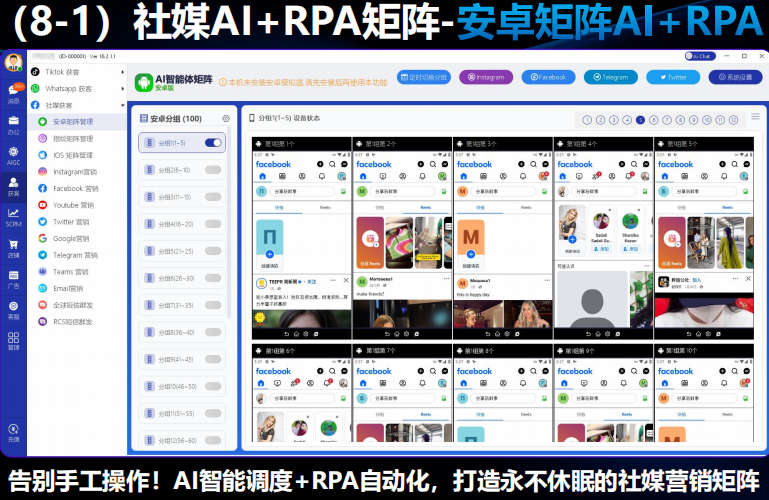This screenshot has width=769, height=500.
Task: Select the highlighted page 5 circle
Action: [x=640, y=120]
